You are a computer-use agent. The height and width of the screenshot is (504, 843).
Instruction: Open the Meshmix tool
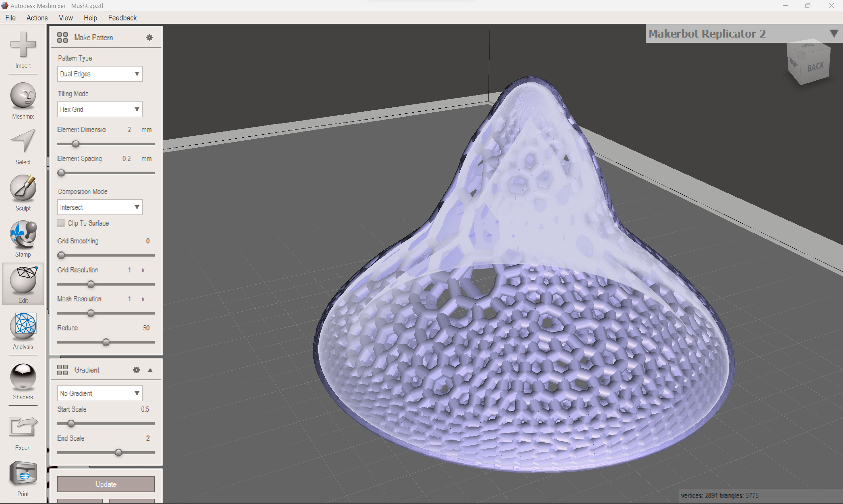click(x=23, y=96)
